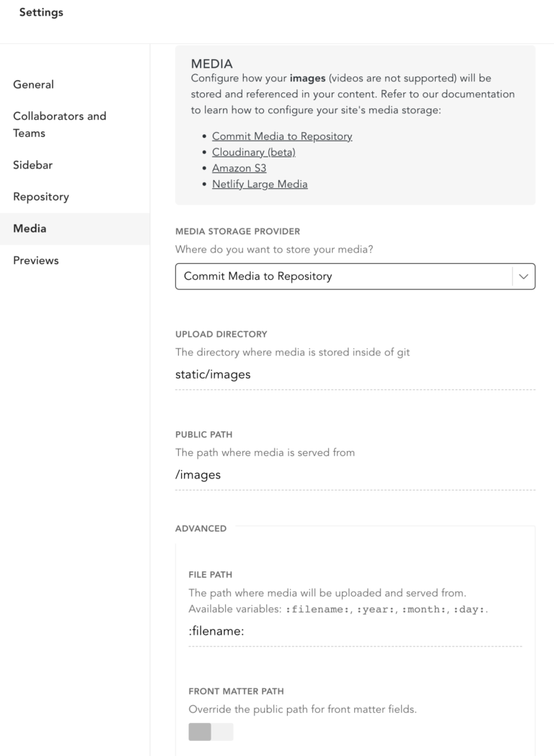Image resolution: width=554 pixels, height=756 pixels.
Task: Open the Netlify Large Media link
Action: 260,184
